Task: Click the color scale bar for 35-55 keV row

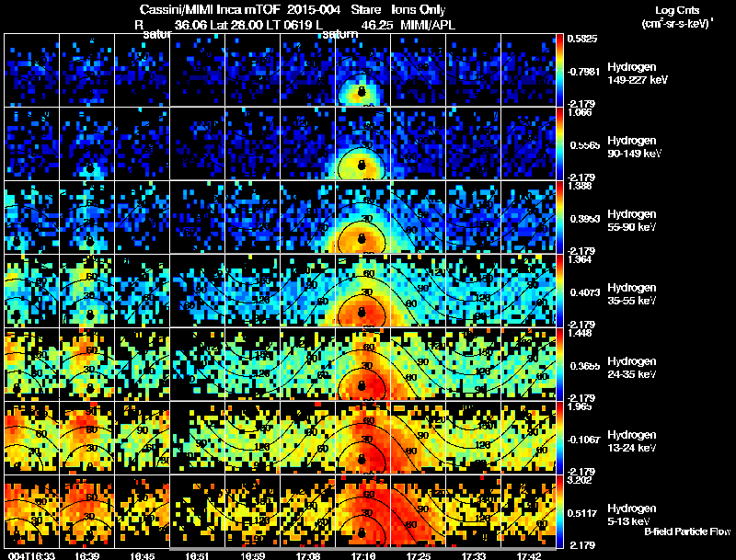Action: pyautogui.click(x=559, y=291)
